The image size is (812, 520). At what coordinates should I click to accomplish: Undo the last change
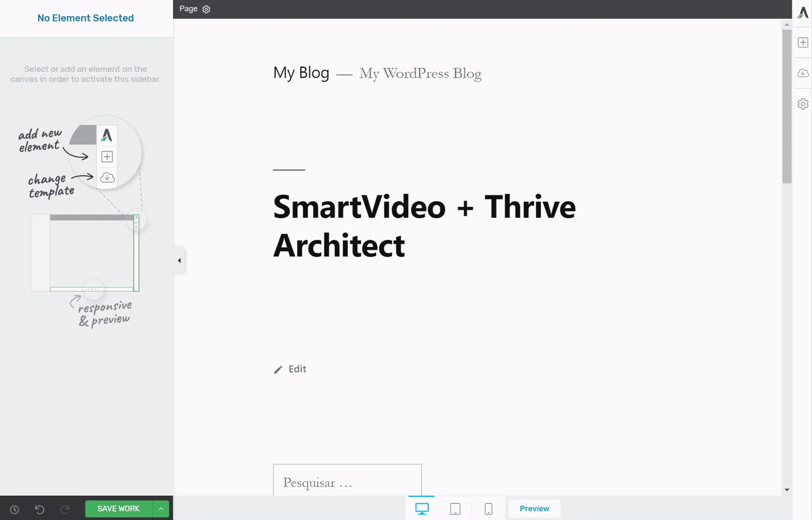point(40,509)
